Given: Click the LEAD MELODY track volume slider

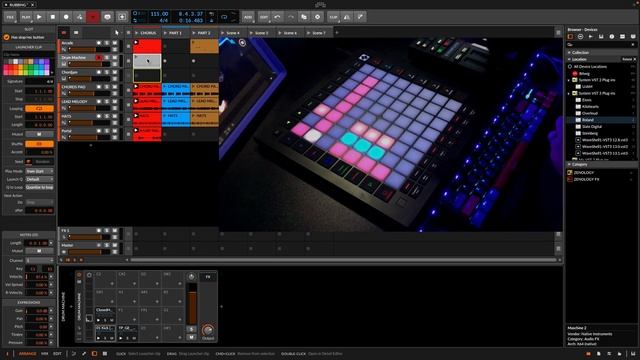Looking at the screenshot, I should pyautogui.click(x=89, y=108).
